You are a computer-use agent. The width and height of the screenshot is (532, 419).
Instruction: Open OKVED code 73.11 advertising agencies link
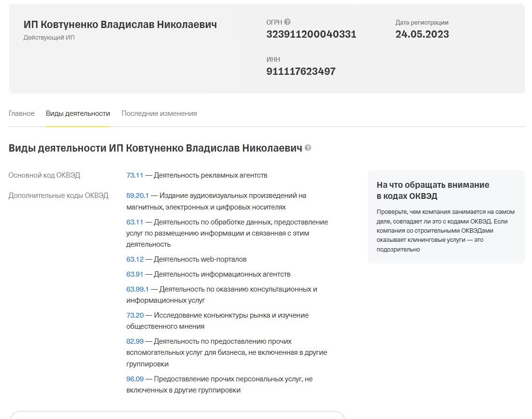(x=134, y=175)
